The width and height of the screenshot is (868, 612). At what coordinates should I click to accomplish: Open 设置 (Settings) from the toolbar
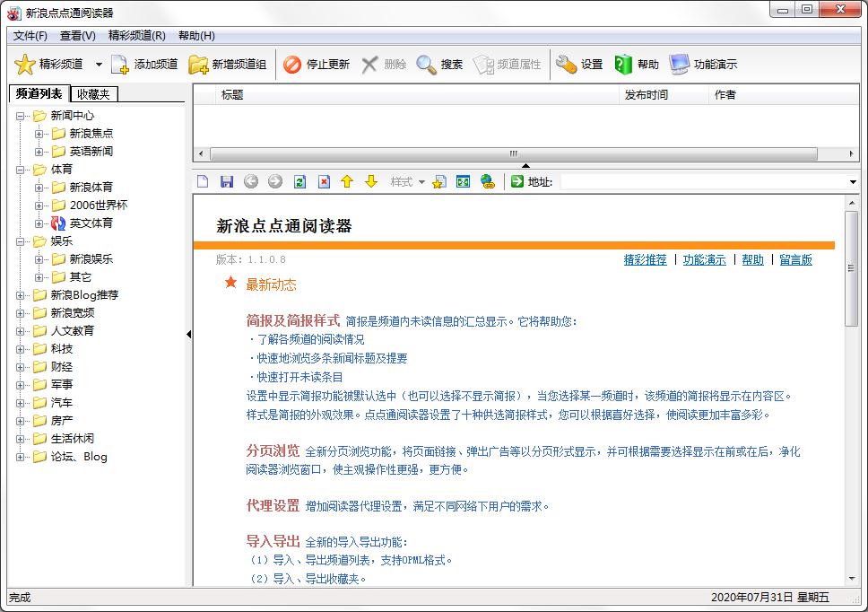[x=566, y=65]
